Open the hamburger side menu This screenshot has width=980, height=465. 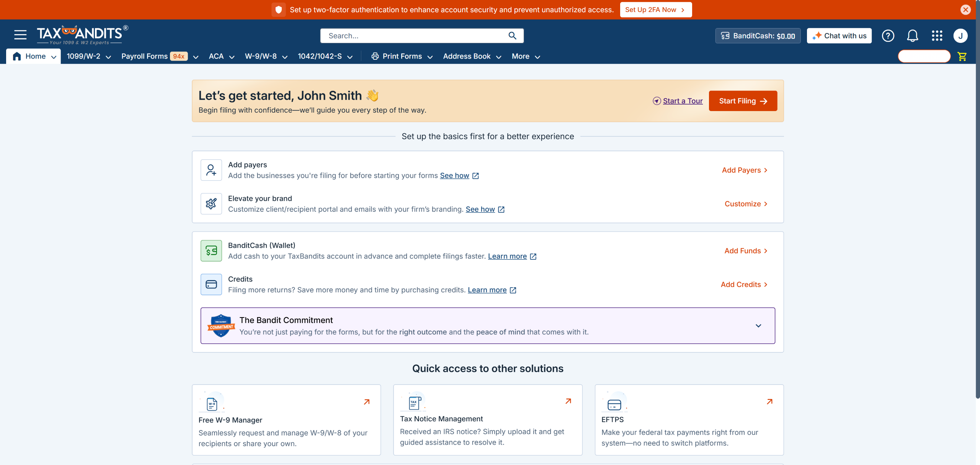pos(20,35)
